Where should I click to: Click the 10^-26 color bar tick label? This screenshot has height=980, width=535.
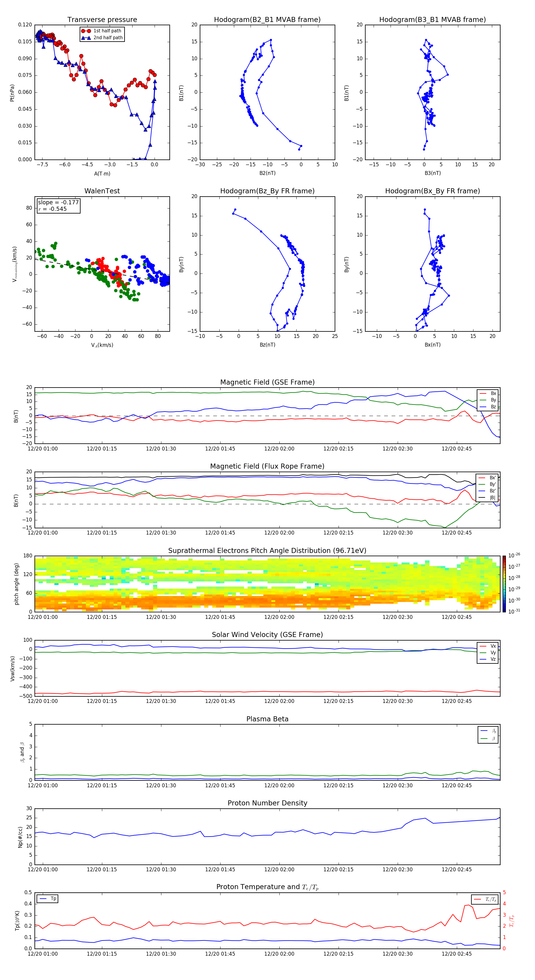click(514, 555)
